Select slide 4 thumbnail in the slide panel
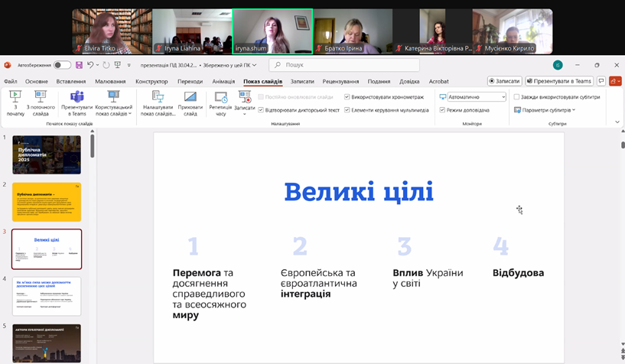This screenshot has height=364, width=625. coord(47,296)
